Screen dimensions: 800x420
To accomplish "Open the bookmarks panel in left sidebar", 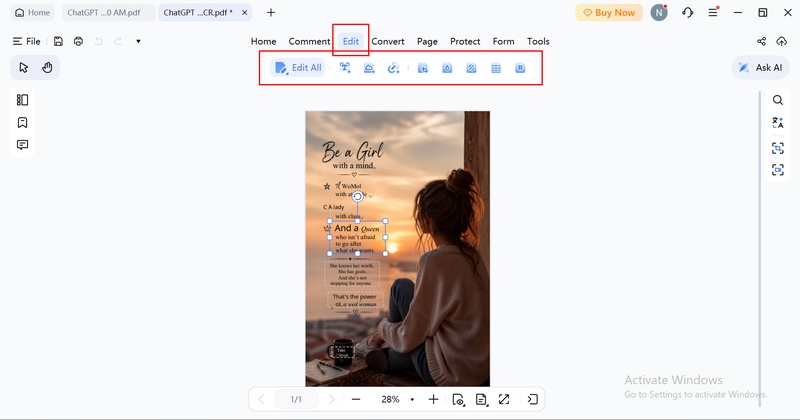I will (x=22, y=122).
